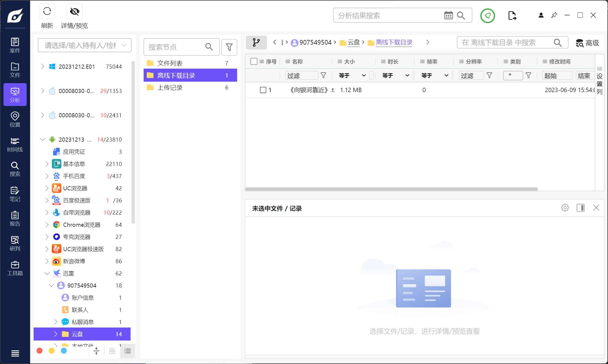Click the calendar icon in search box
This screenshot has height=364, width=608.
point(448,16)
